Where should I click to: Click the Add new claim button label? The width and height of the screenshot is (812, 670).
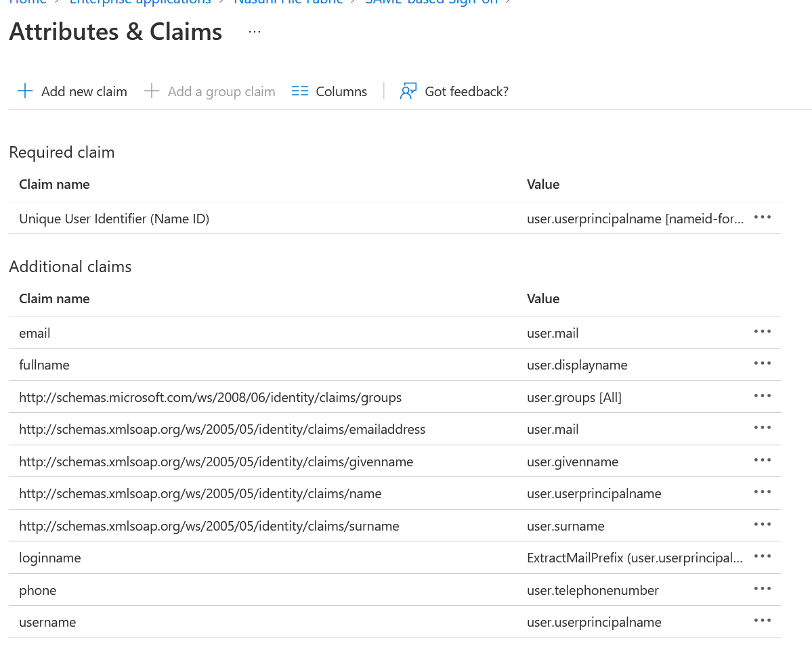[x=84, y=91]
